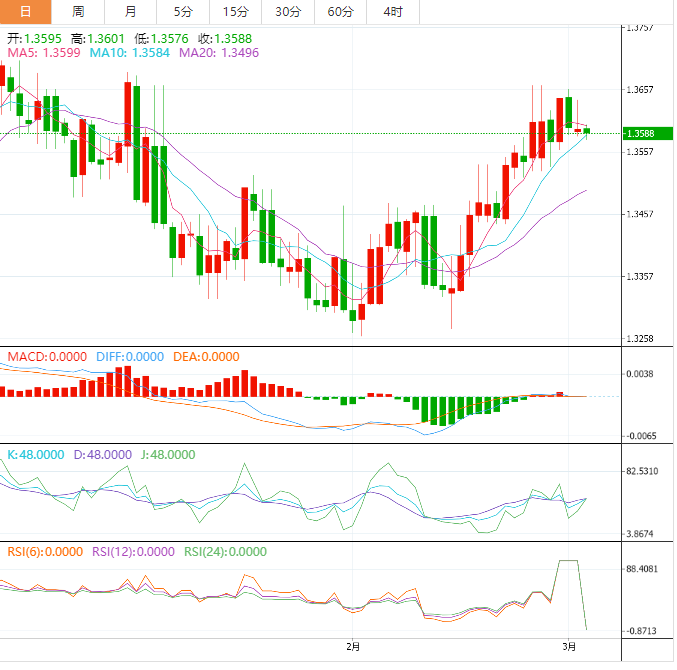This screenshot has height=670, width=677.
Task: Show the 30分 interval chart
Action: click(287, 12)
